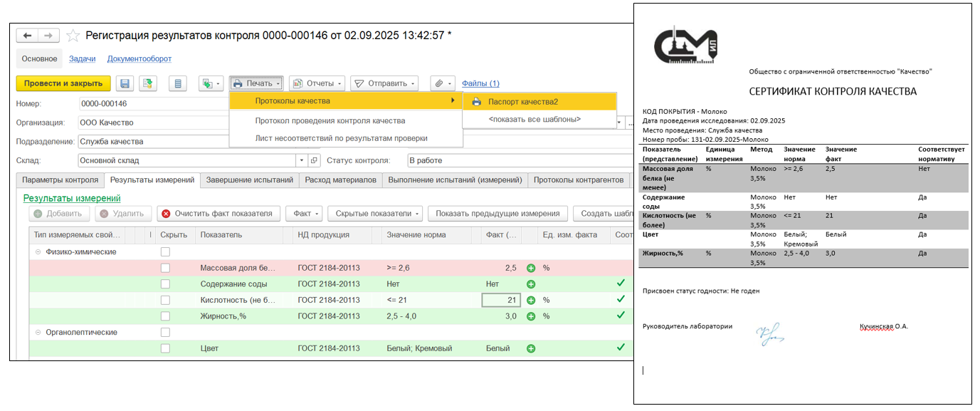Open the Задачи link
The width and height of the screenshot is (980, 411).
click(x=83, y=59)
